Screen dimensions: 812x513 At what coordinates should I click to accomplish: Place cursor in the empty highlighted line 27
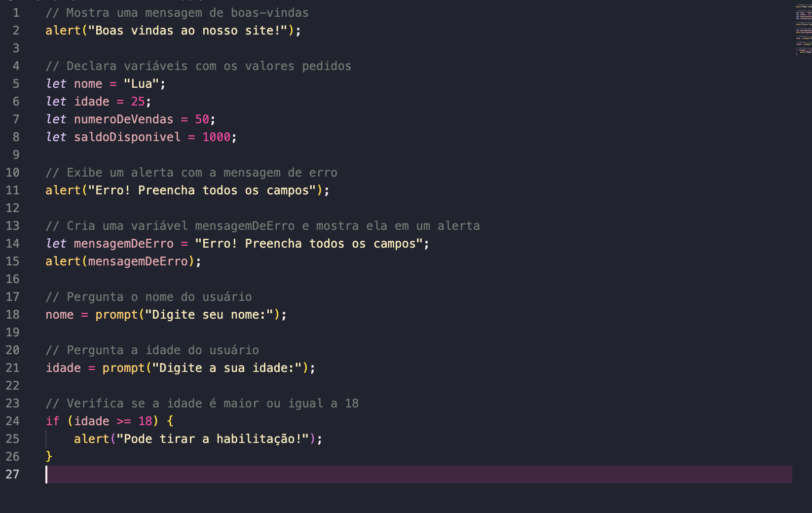tap(419, 475)
